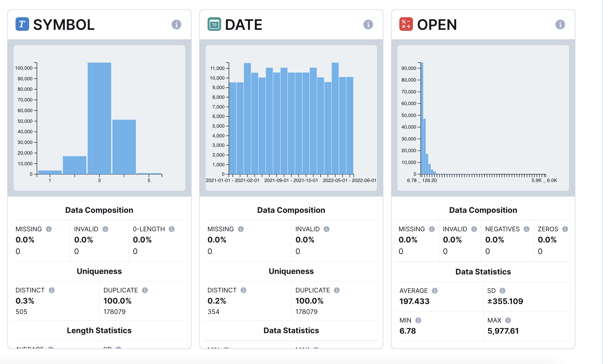
Task: Open MISSING info tooltip in SYMBOL card
Action: 49,229
